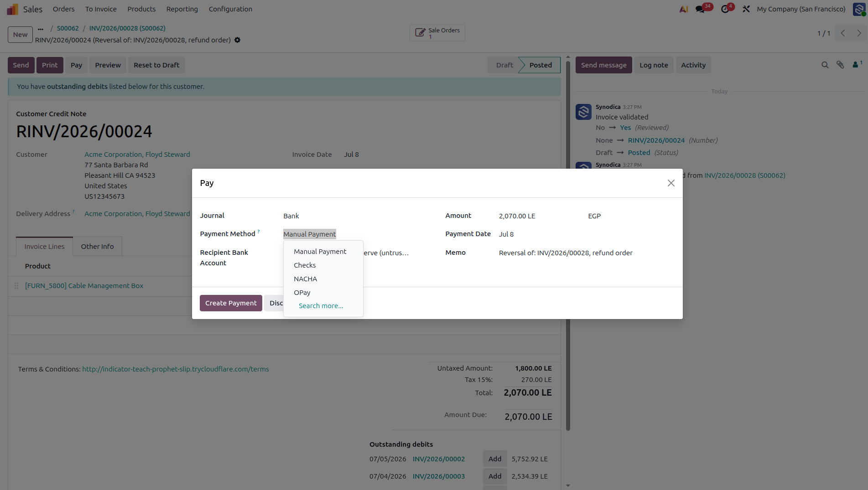This screenshot has width=868, height=490.
Task: Open the activities clock icon with 4 badge
Action: click(725, 9)
